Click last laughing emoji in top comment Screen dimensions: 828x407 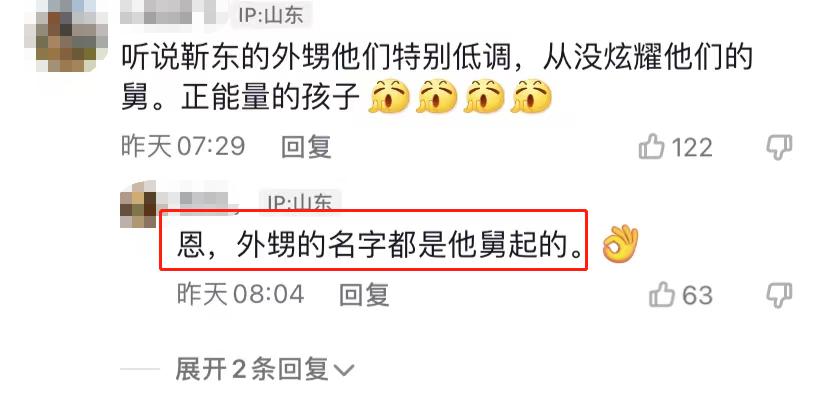tap(531, 96)
